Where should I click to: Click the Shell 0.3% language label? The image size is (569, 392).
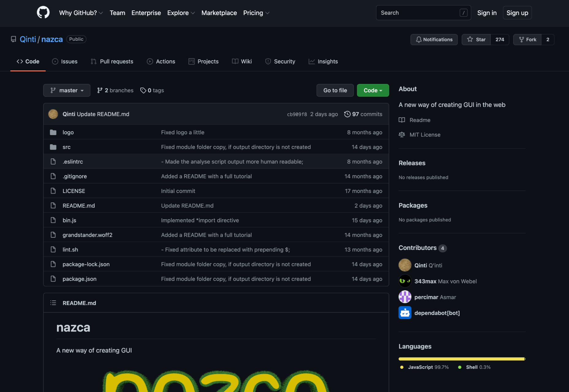(474, 367)
